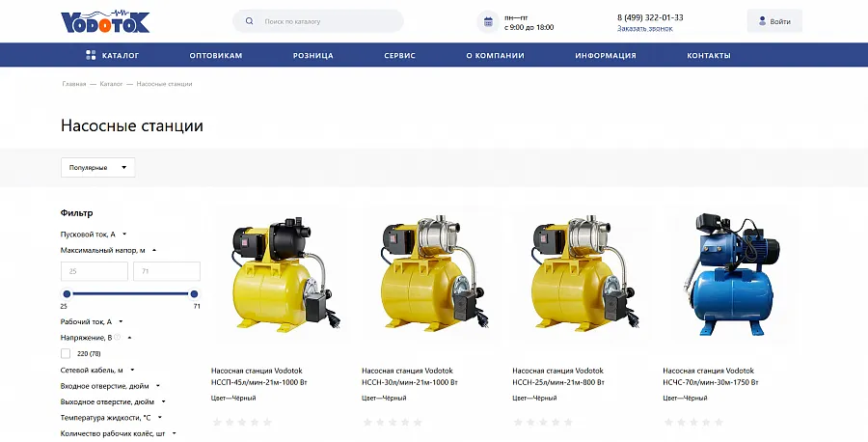Click the maximum pressure input 71
868x442 pixels.
pyautogui.click(x=167, y=271)
